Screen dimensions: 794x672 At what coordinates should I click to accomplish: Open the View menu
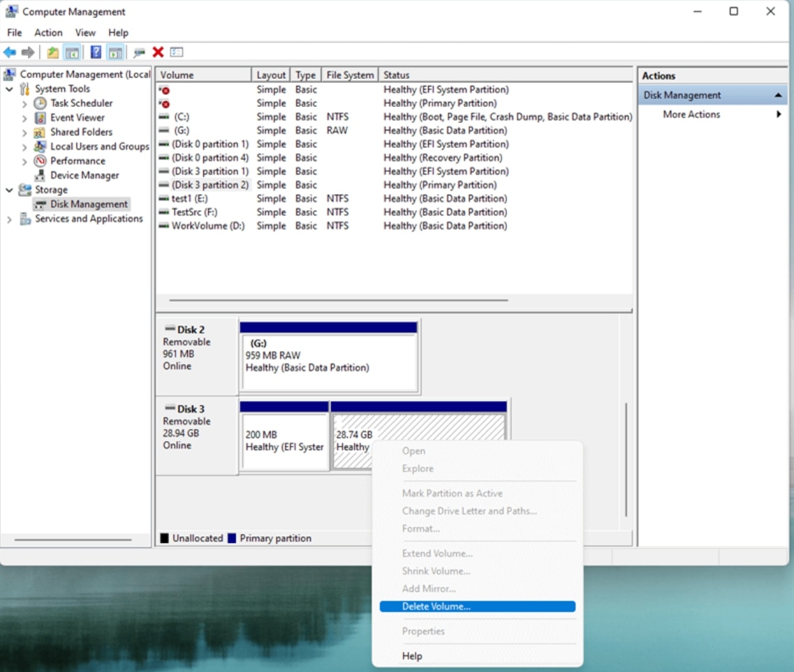click(x=85, y=32)
